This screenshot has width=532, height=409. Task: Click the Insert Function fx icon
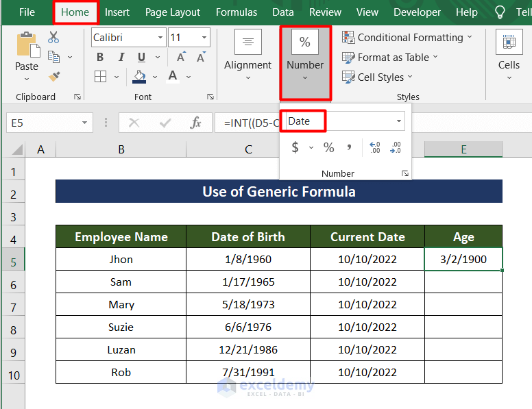(x=196, y=123)
